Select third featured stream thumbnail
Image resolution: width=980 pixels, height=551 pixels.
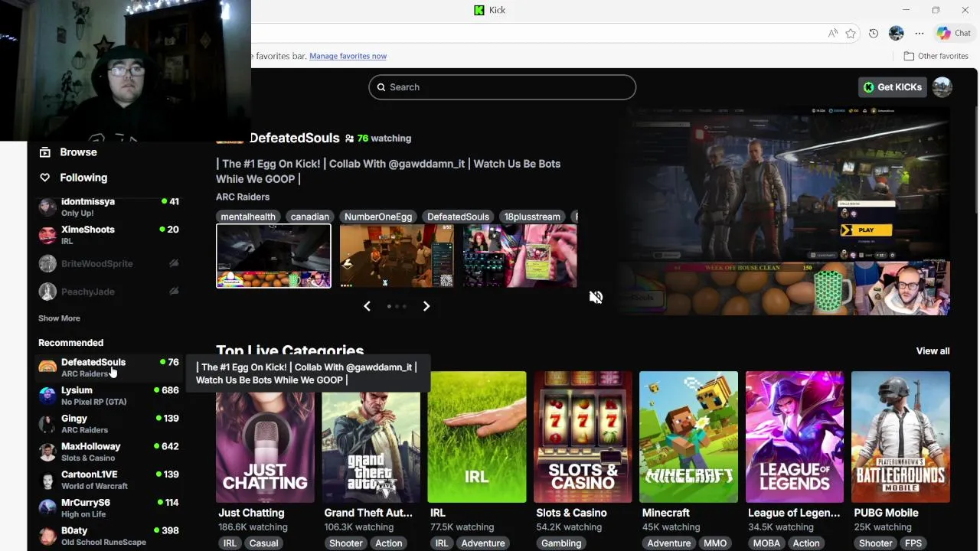(x=520, y=256)
